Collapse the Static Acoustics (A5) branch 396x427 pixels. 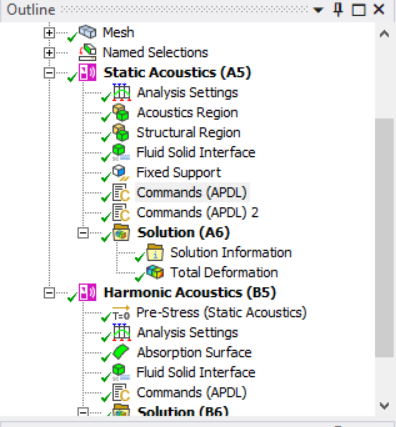pos(49,73)
